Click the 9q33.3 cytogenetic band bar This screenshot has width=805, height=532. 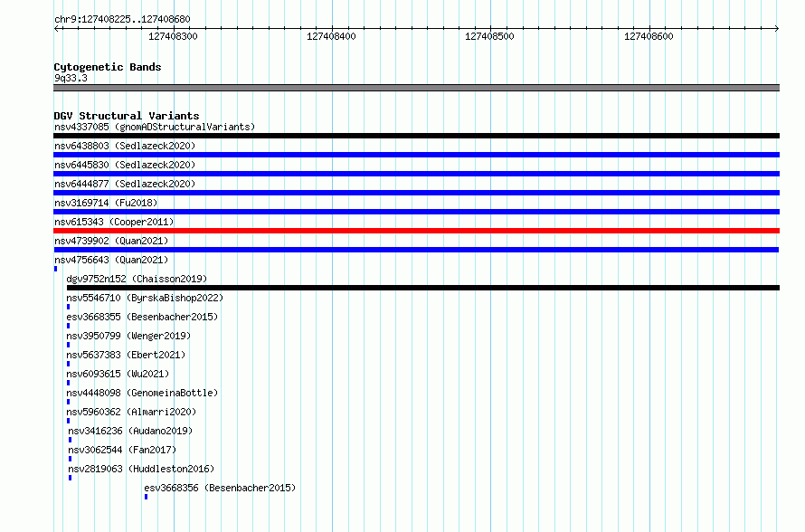click(x=416, y=88)
